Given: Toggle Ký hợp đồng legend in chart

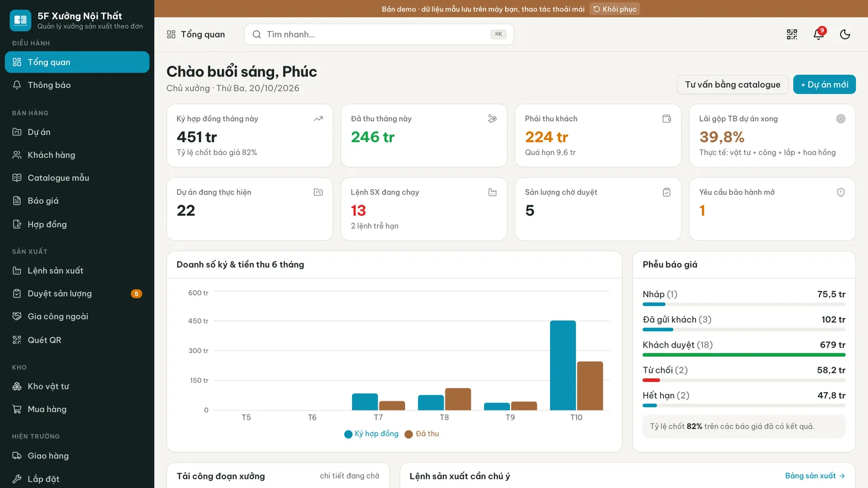Looking at the screenshot, I should coord(372,434).
